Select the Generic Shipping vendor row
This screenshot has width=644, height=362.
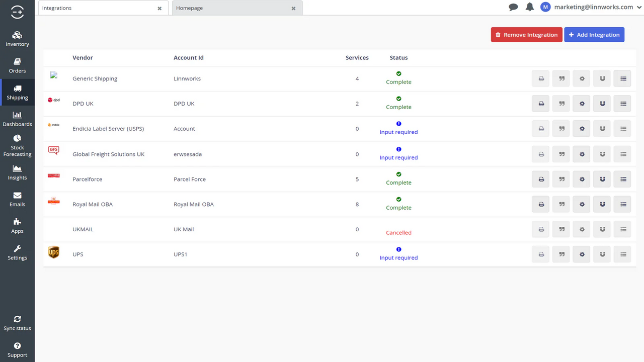point(340,78)
